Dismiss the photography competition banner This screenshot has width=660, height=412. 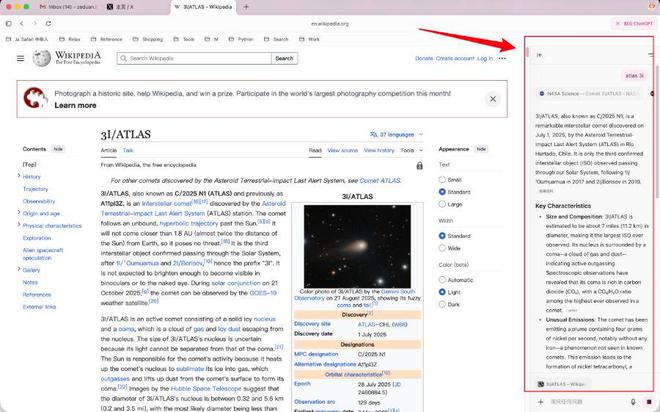(x=491, y=99)
